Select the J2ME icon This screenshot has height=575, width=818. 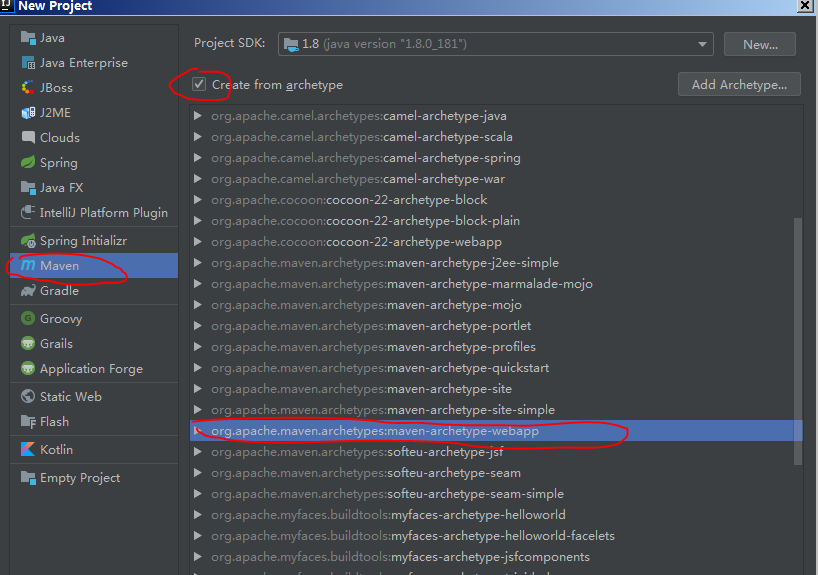28,113
